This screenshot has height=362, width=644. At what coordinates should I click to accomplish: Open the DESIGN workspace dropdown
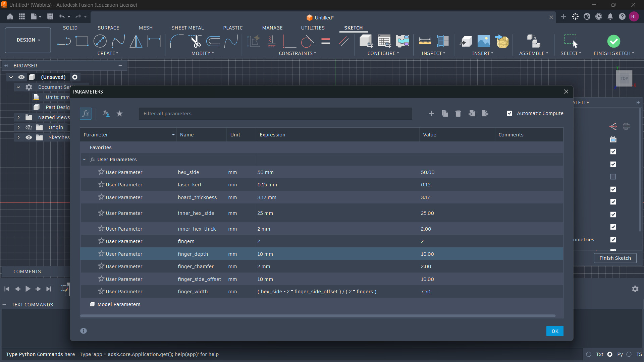pyautogui.click(x=28, y=40)
